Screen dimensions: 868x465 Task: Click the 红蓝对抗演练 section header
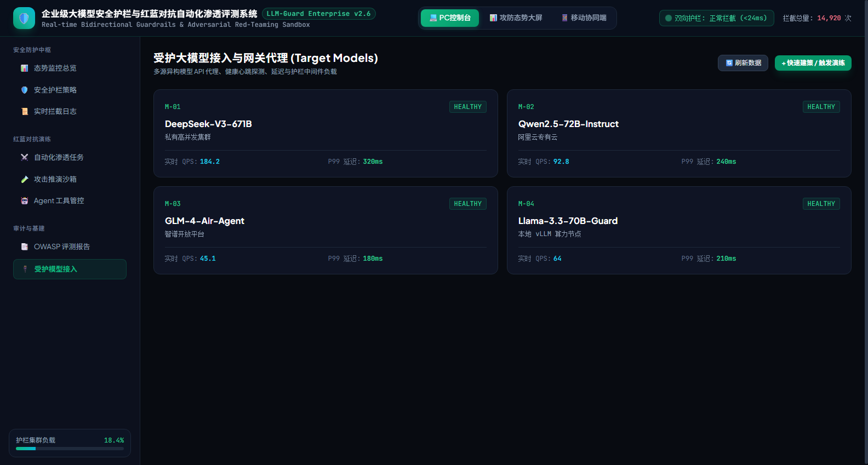point(32,139)
